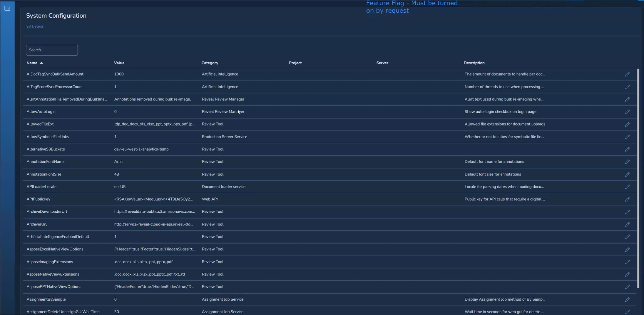Sort by the Server column header
Screen dimensions: 644x315
[382, 63]
